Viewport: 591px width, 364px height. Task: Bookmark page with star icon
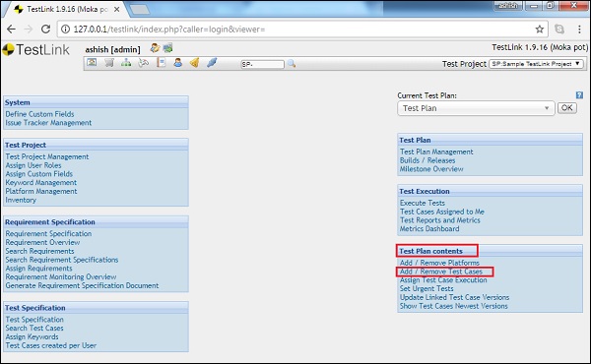(x=540, y=29)
